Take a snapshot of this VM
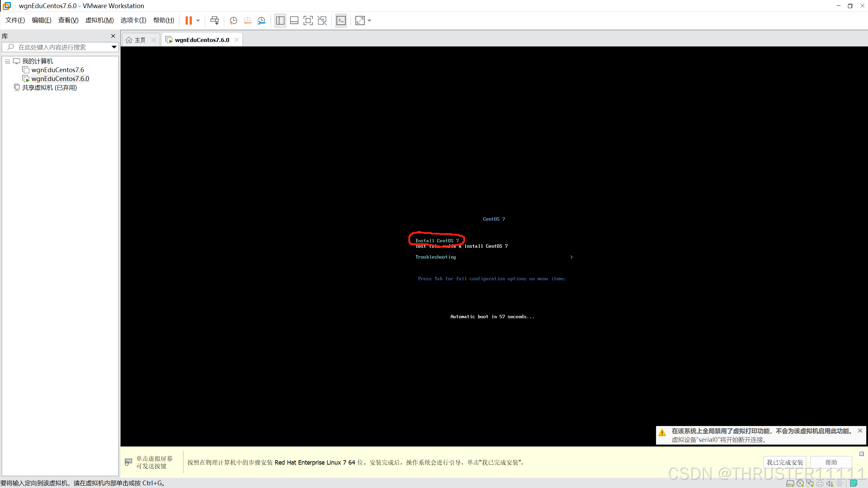 (233, 21)
